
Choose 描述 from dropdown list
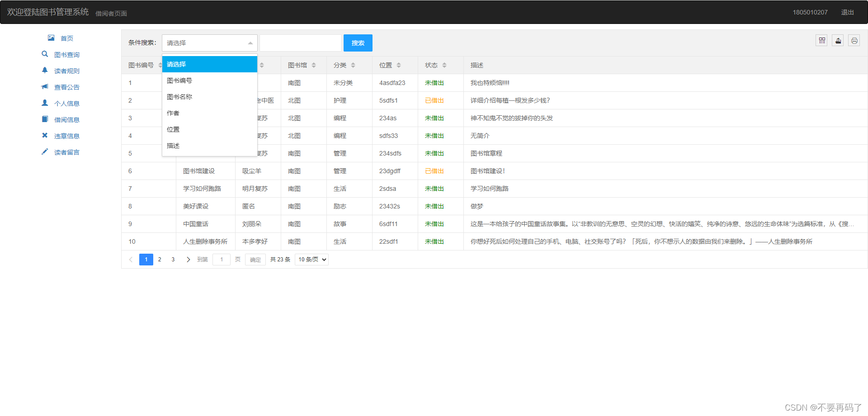pyautogui.click(x=210, y=146)
